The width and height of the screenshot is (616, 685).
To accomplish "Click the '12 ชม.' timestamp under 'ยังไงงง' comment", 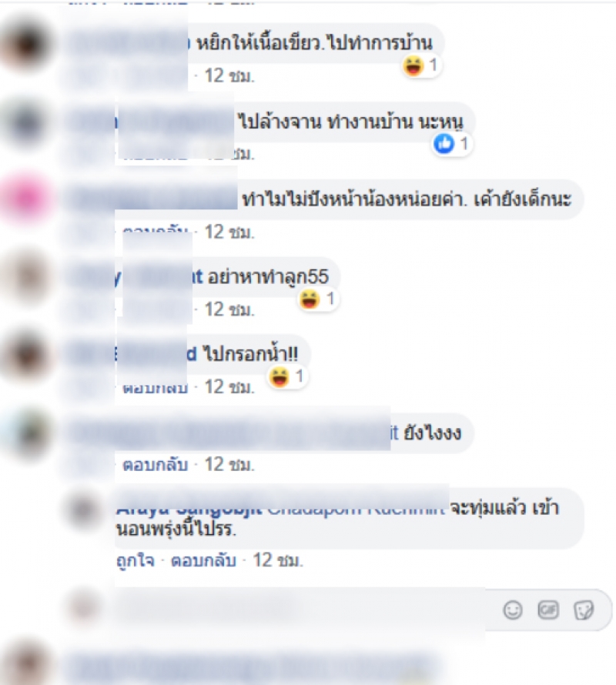I will [229, 465].
